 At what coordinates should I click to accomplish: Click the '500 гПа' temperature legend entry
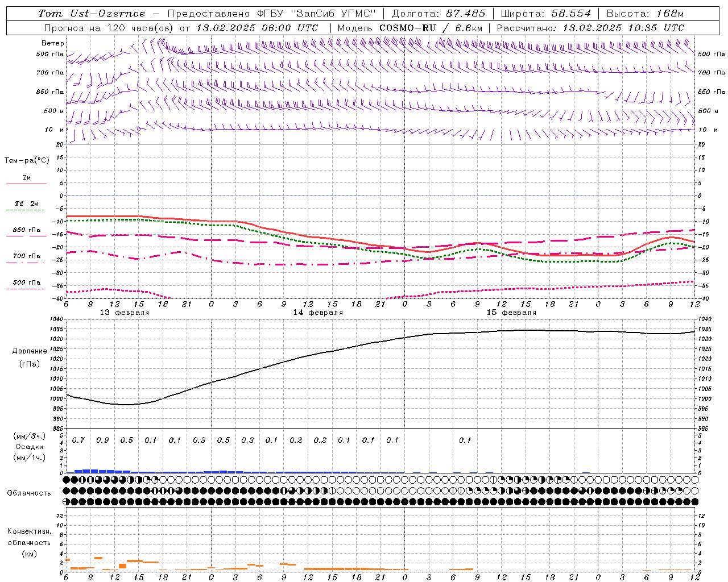(x=26, y=282)
